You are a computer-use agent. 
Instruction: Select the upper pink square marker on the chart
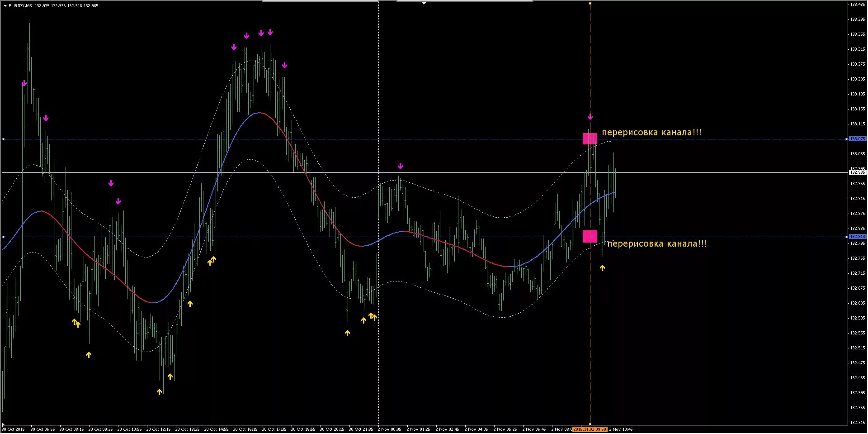click(590, 138)
